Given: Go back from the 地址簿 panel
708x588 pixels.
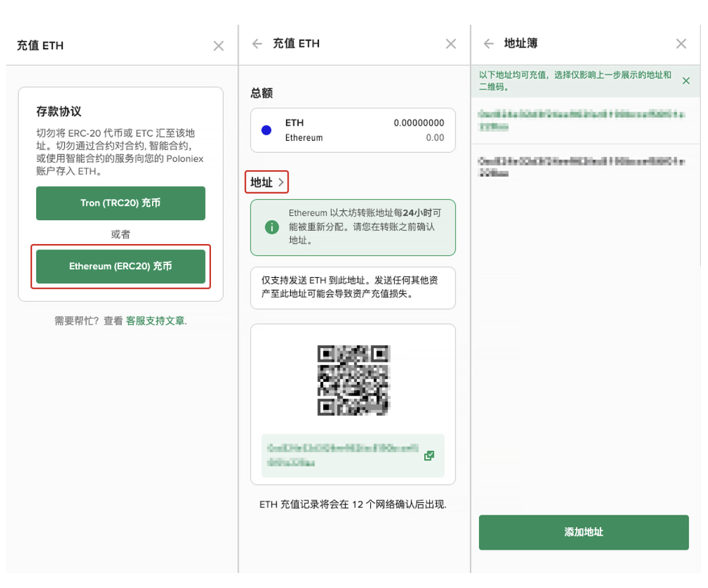Looking at the screenshot, I should pyautogui.click(x=489, y=43).
